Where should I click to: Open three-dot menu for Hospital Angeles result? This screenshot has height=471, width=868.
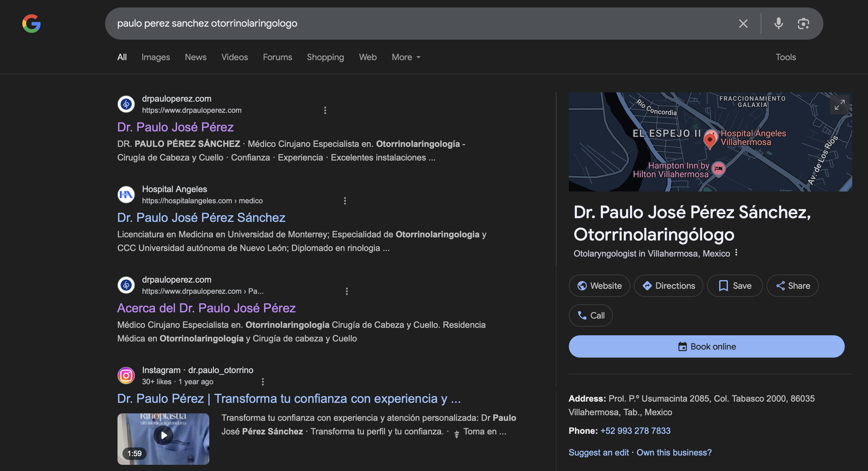(345, 201)
